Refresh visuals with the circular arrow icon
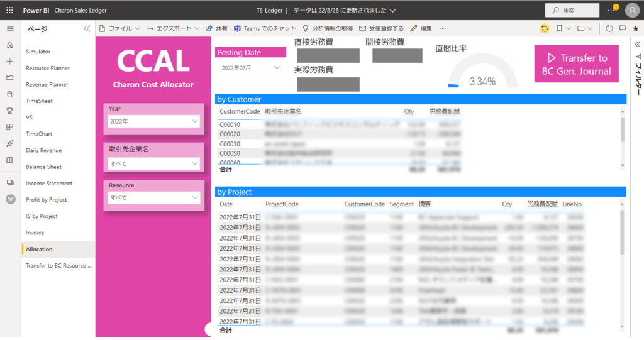 click(x=609, y=28)
